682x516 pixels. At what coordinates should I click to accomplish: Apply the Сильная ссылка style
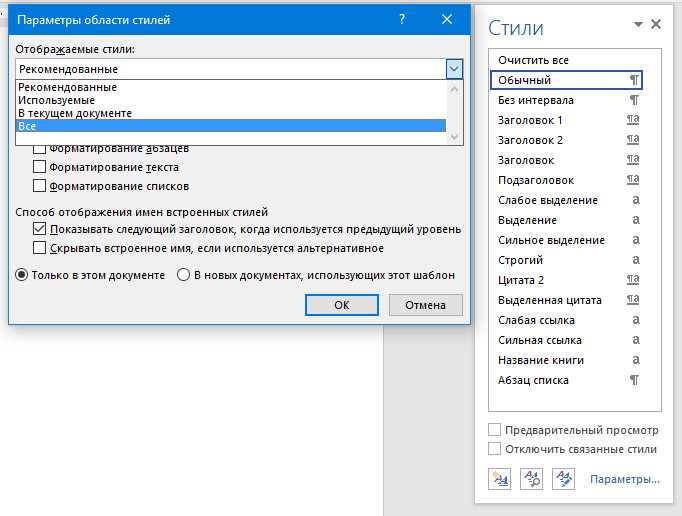pyautogui.click(x=566, y=340)
